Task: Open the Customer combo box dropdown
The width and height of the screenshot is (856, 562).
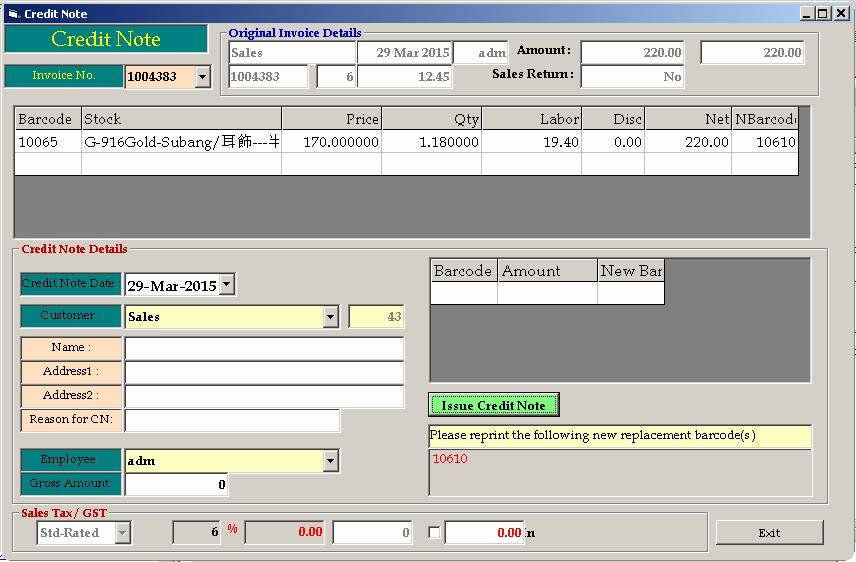Action: tap(331, 317)
